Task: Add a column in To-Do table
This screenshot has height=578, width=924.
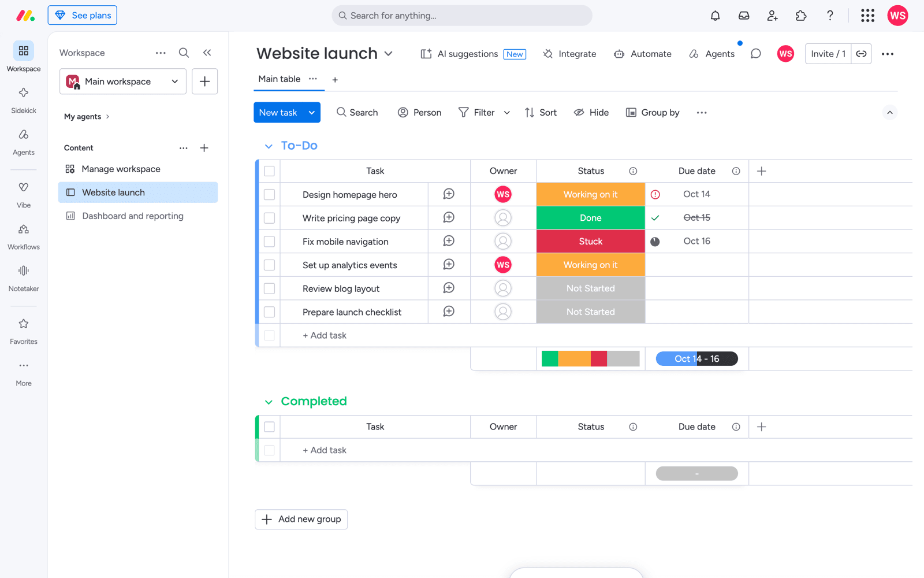Action: [x=761, y=171]
